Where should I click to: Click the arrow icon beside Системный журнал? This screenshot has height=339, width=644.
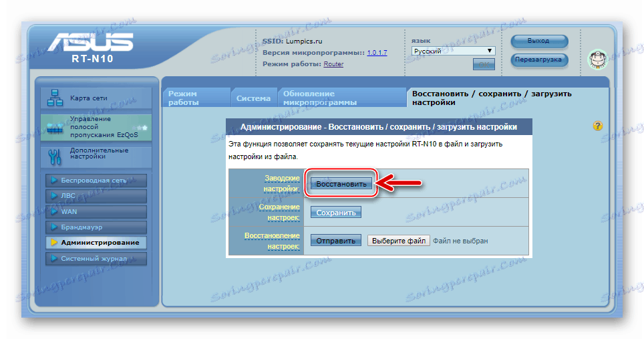54,258
